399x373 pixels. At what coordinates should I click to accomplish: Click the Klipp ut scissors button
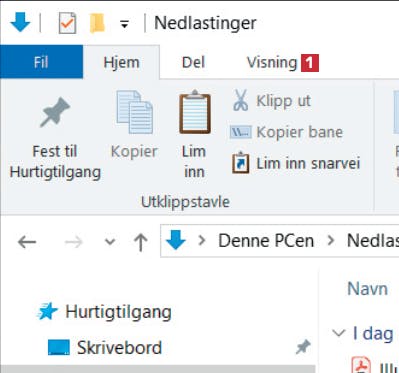point(271,100)
